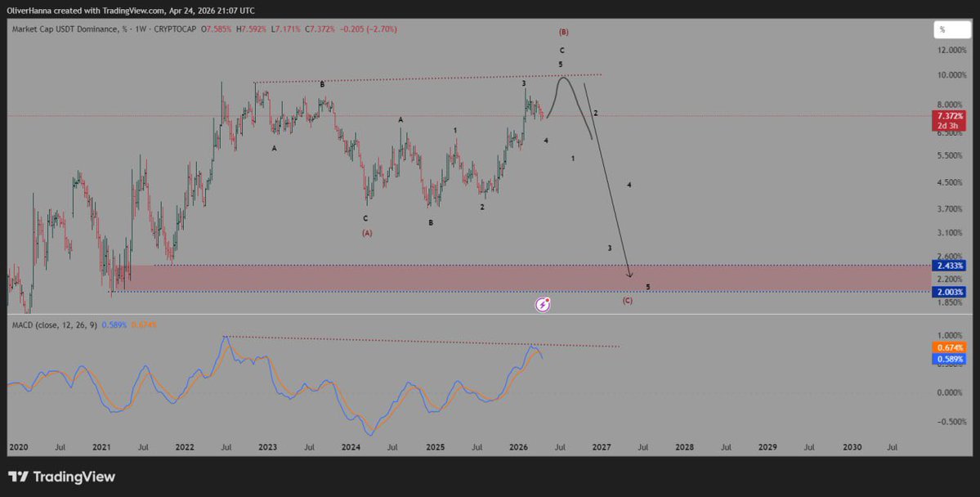This screenshot has height=497, width=980.
Task: Click the 2027 time axis label
Action: click(x=602, y=448)
